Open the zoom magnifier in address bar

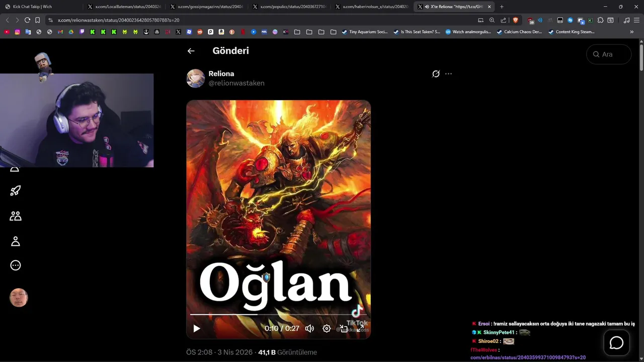point(492,20)
